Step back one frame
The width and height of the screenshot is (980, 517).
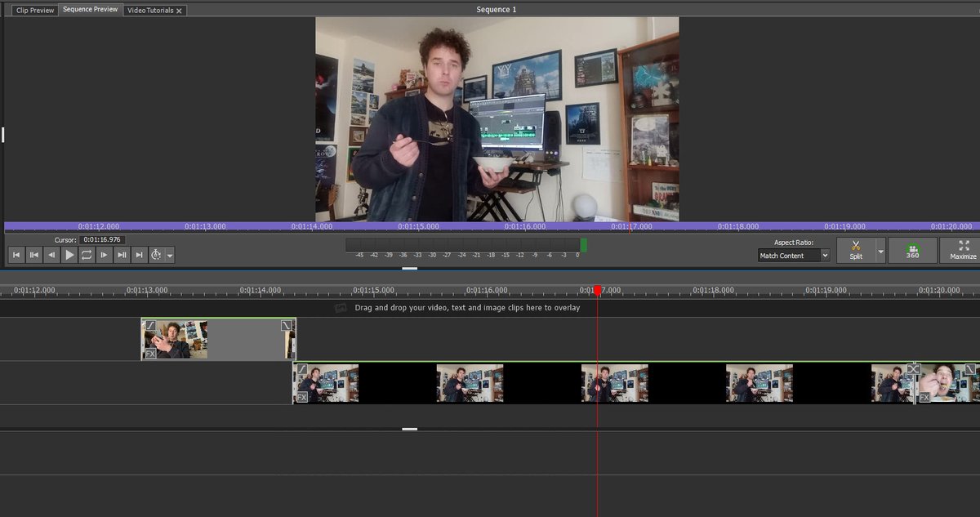(x=52, y=254)
